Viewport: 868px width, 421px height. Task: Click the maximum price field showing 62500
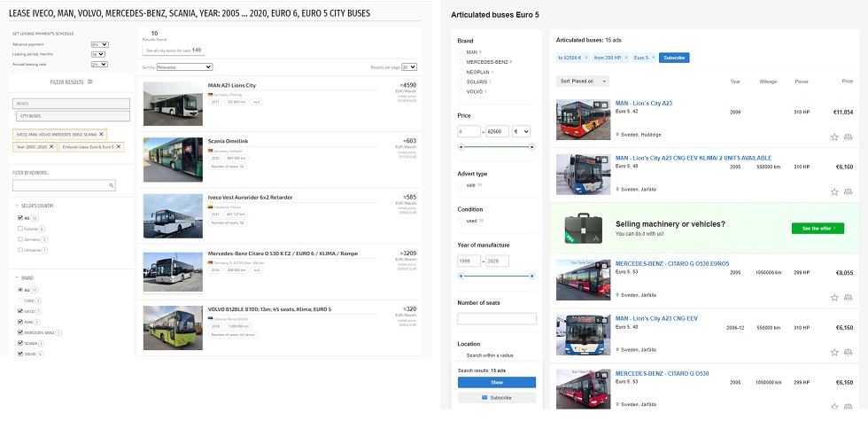tap(497, 132)
